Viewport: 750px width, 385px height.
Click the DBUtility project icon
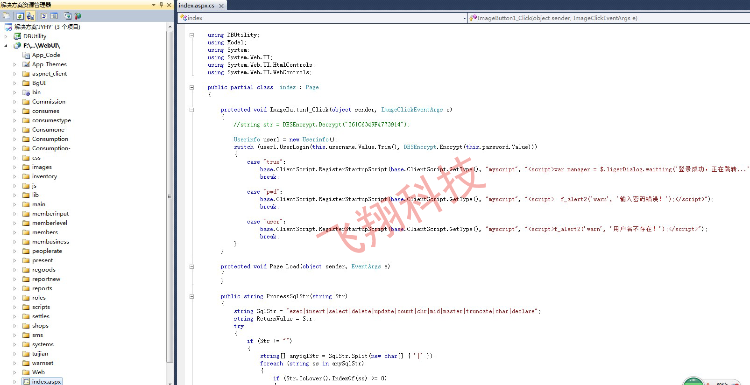point(18,36)
